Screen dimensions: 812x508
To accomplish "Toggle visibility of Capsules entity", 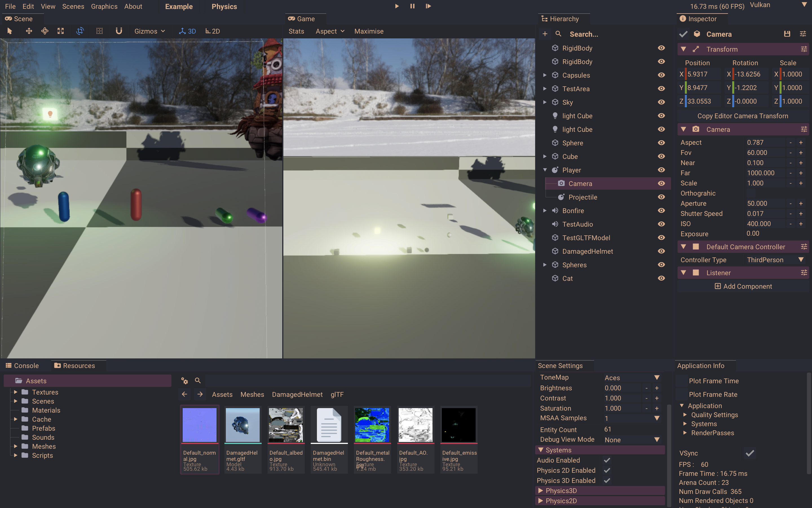I will tap(661, 75).
